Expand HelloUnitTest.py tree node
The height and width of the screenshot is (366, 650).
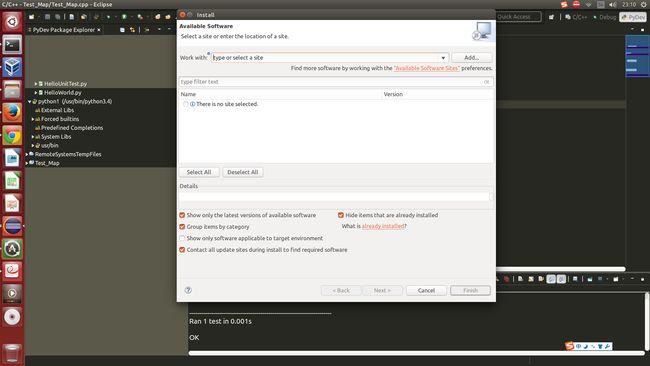pyautogui.click(x=36, y=84)
